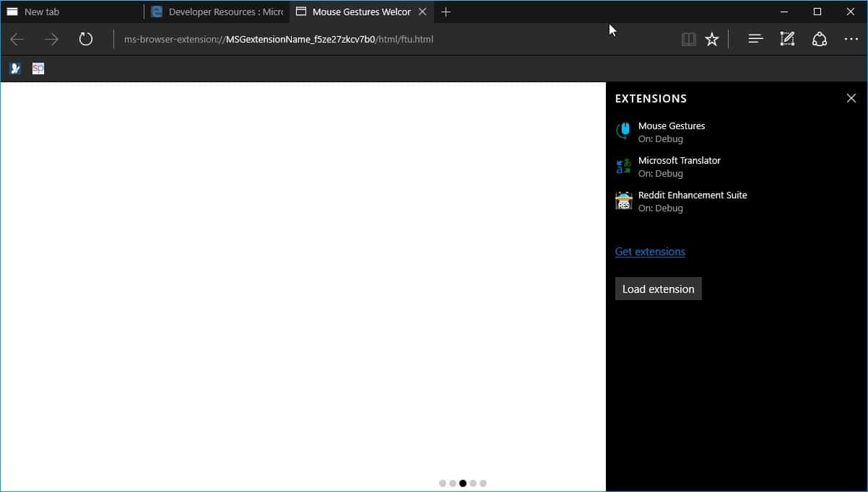868x492 pixels.
Task: Select the fourth carousel dot indicator
Action: pyautogui.click(x=473, y=483)
